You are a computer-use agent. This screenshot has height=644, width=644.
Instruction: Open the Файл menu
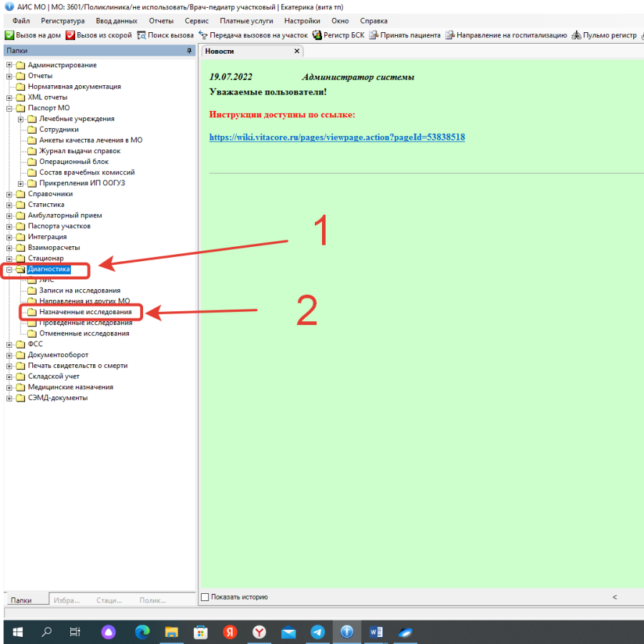[x=21, y=21]
